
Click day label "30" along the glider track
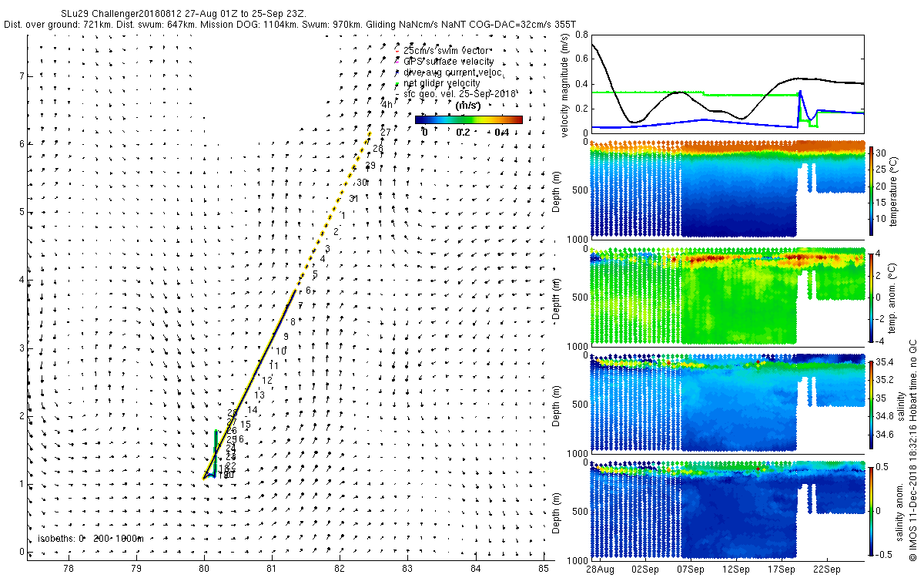[x=362, y=182]
